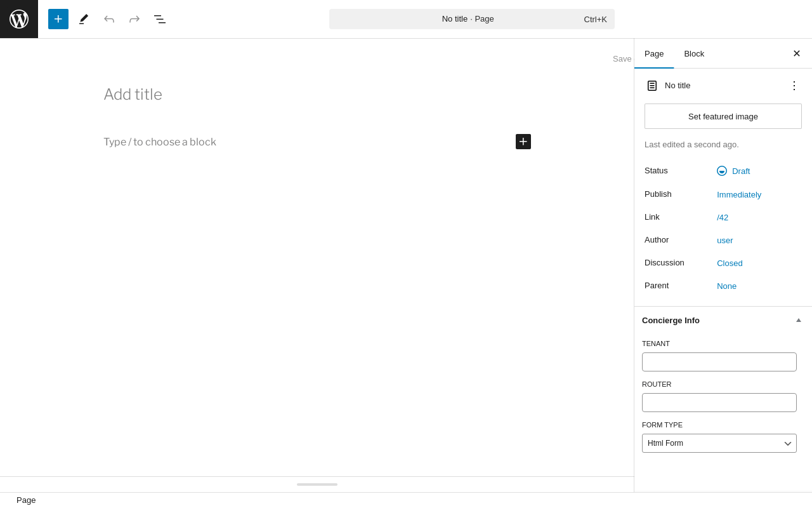Viewport: 812px width, 508px height.
Task: Open the /42 link setting
Action: tap(723, 217)
